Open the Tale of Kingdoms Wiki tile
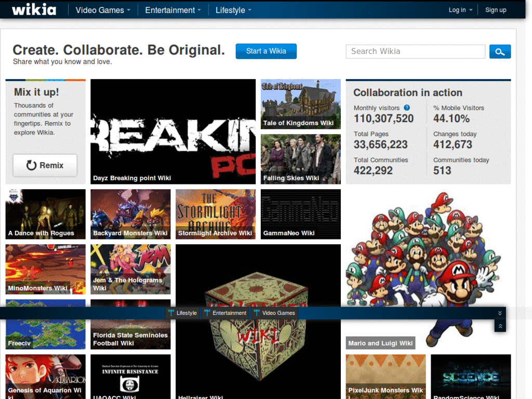 coord(301,104)
